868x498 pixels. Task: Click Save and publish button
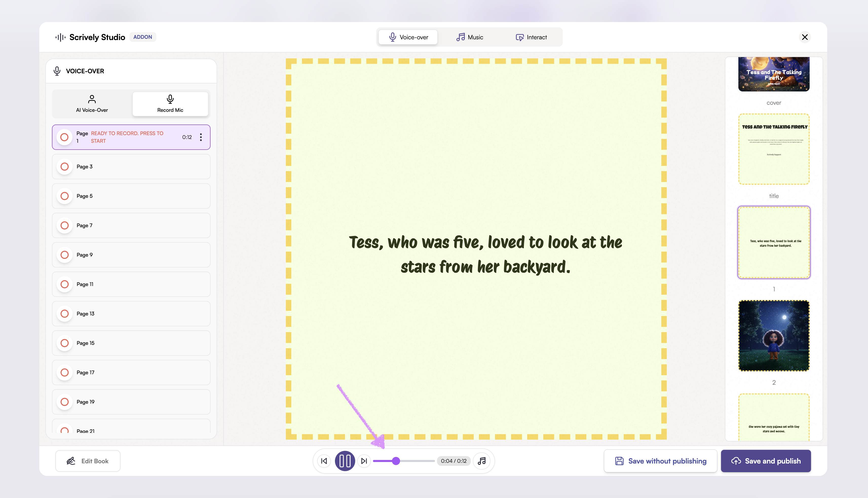[766, 461]
